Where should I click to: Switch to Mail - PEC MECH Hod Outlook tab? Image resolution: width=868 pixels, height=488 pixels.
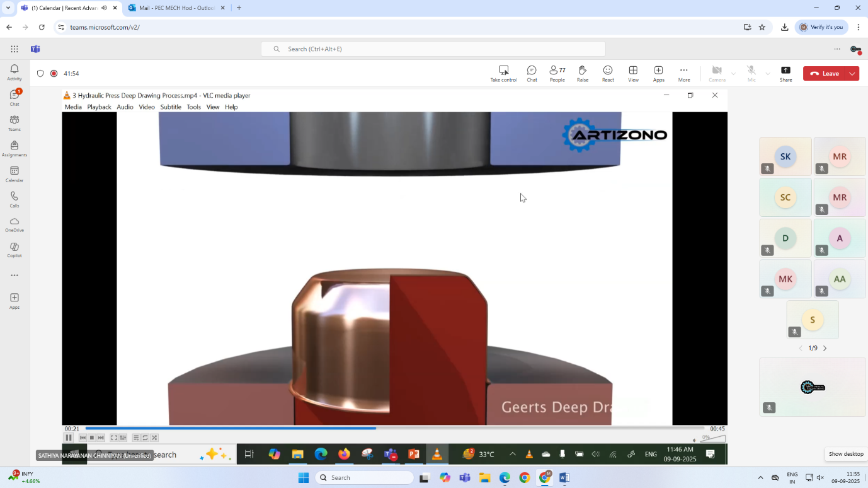pyautogui.click(x=176, y=8)
